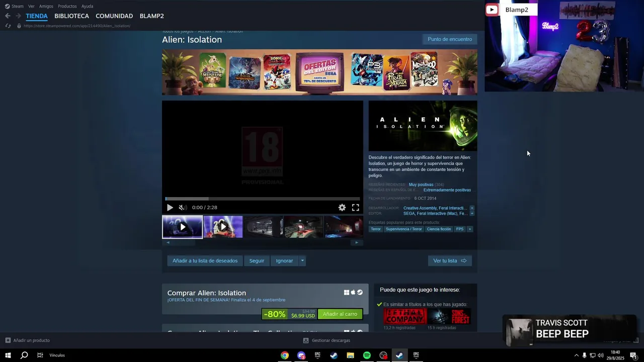Screen dimensions: 644x362
Task: Unmute the trailer volume icon
Action: (x=182, y=207)
